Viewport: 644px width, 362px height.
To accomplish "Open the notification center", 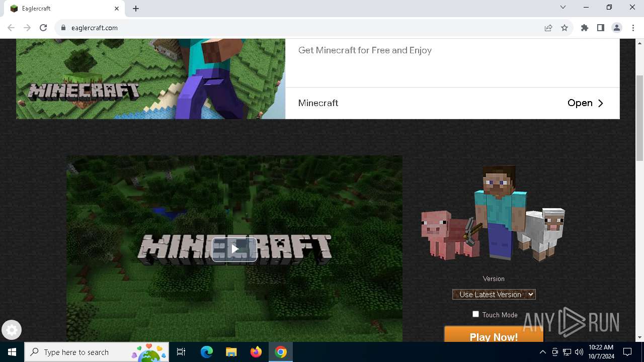I will (x=627, y=352).
